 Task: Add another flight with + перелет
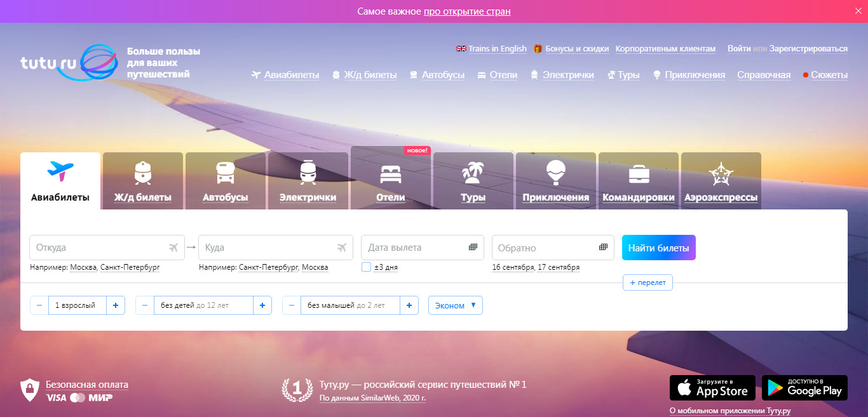[648, 282]
